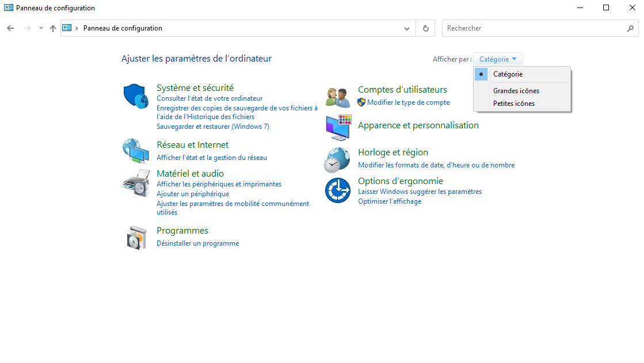Choose Petites icônes from view menu

pos(513,104)
